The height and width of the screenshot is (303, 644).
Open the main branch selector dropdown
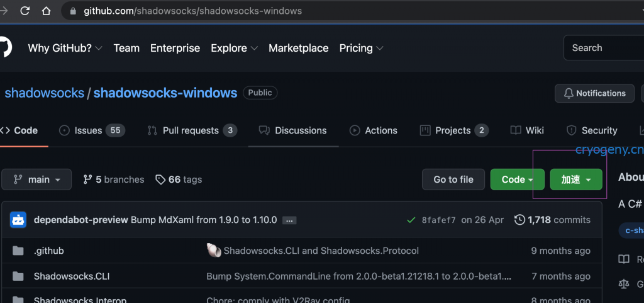(36, 180)
